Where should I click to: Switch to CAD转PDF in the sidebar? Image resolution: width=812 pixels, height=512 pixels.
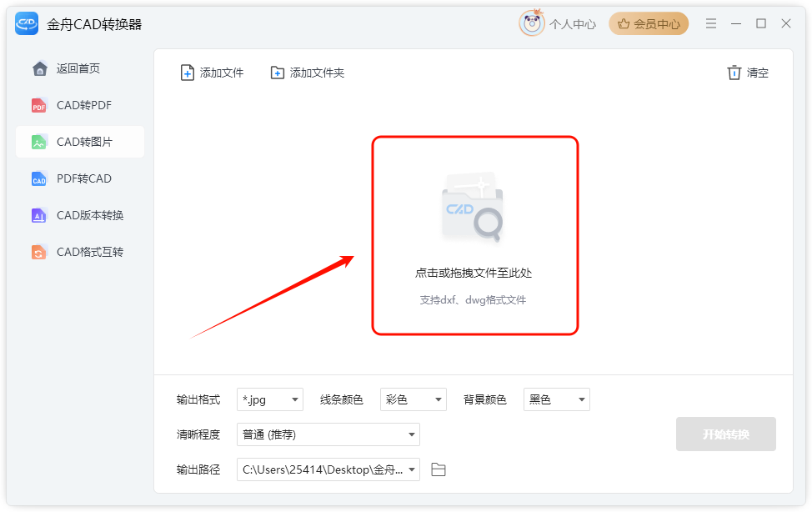[80, 105]
